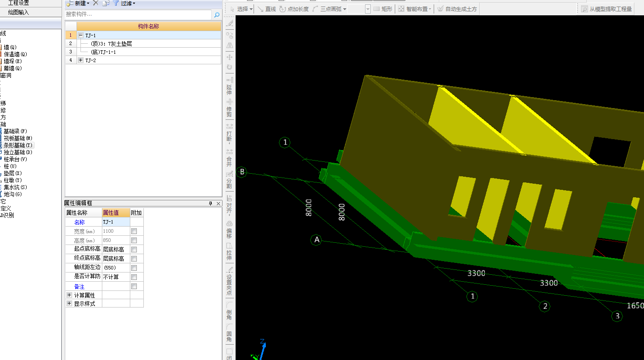Choose the 矩形 rectangle drawing tool
This screenshot has height=360, width=644.
point(383,9)
